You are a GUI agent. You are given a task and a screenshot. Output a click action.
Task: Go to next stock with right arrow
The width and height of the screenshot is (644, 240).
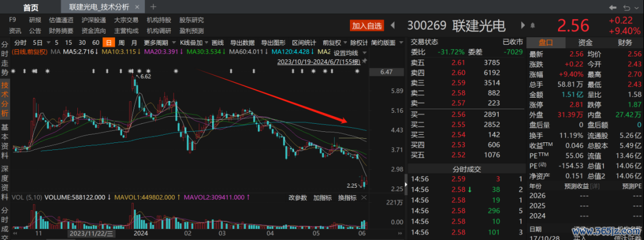coord(521,26)
